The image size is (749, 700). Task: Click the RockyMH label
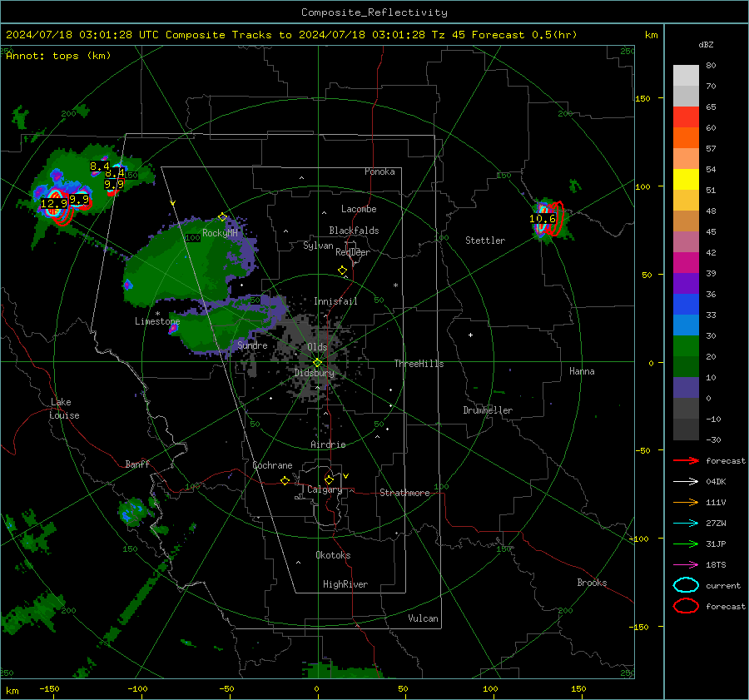click(220, 233)
